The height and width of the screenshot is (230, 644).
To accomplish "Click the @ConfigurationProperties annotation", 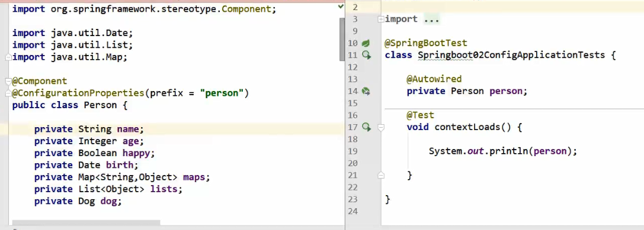I will [x=78, y=93].
